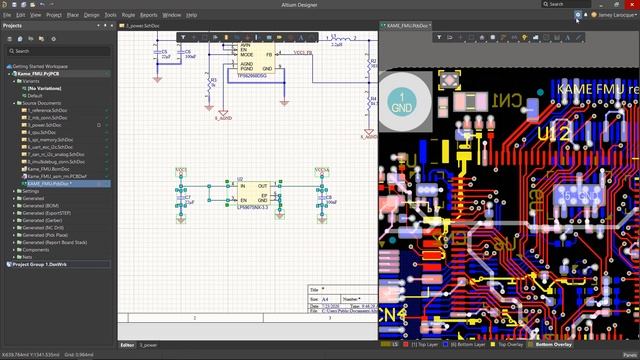Open the user account dropdown
The width and height of the screenshot is (640, 360).
click(614, 15)
